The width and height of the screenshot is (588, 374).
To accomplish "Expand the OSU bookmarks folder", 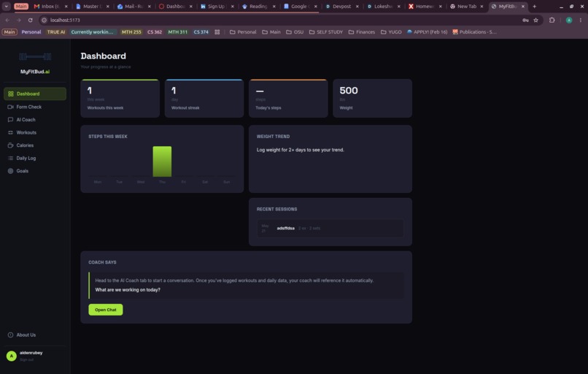I will 295,32.
